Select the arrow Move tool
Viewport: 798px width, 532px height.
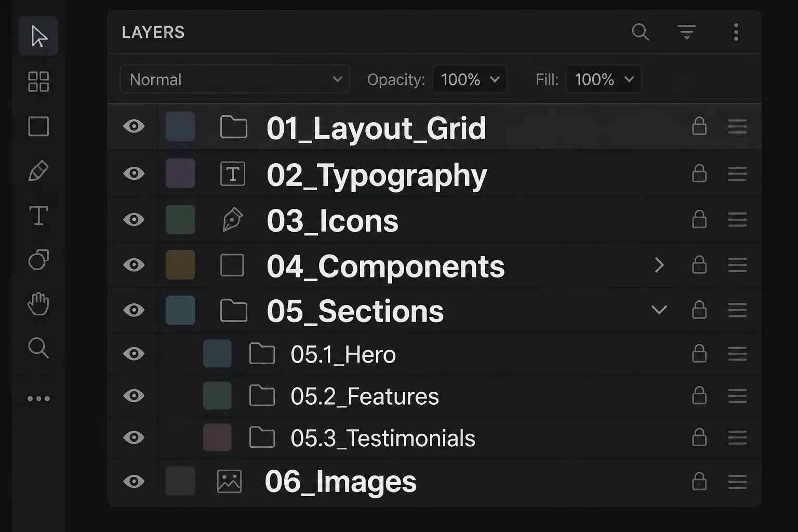tap(38, 36)
